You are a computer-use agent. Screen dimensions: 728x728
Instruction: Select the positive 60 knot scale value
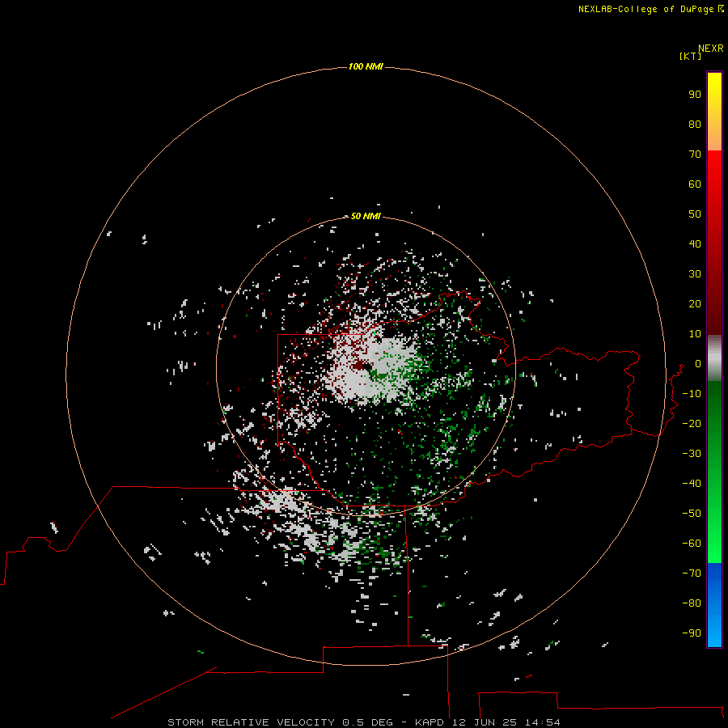[x=695, y=184]
